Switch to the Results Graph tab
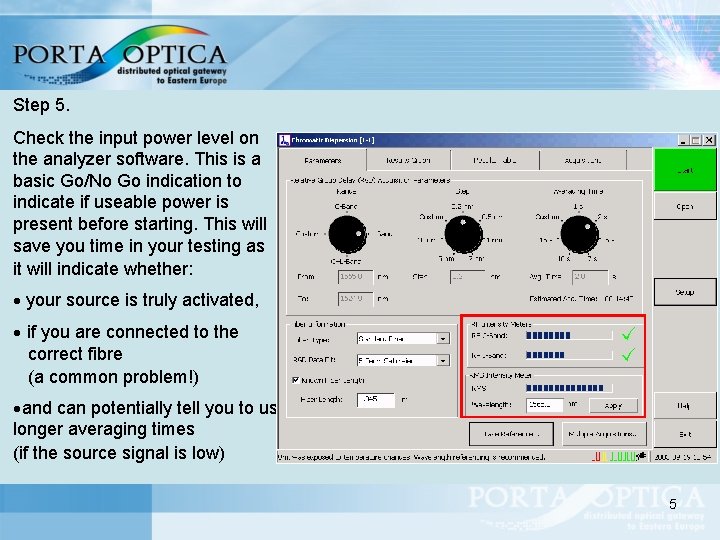The height and width of the screenshot is (540, 720). [x=408, y=160]
